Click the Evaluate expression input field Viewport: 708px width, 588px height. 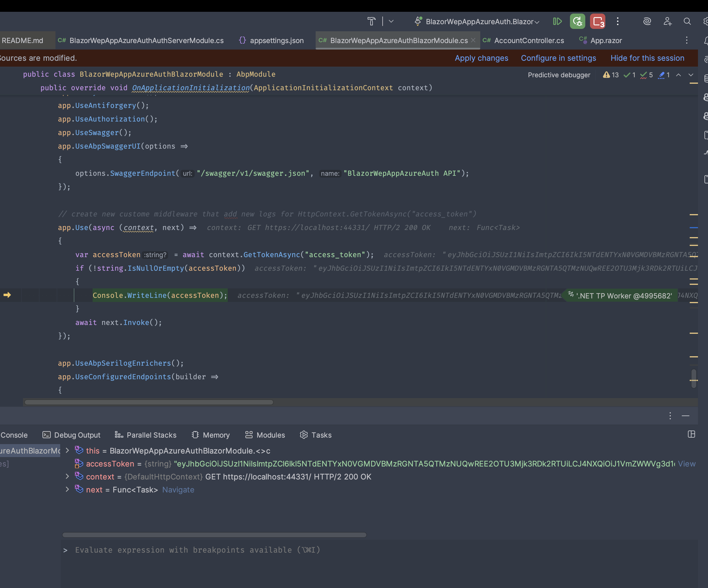pyautogui.click(x=197, y=550)
